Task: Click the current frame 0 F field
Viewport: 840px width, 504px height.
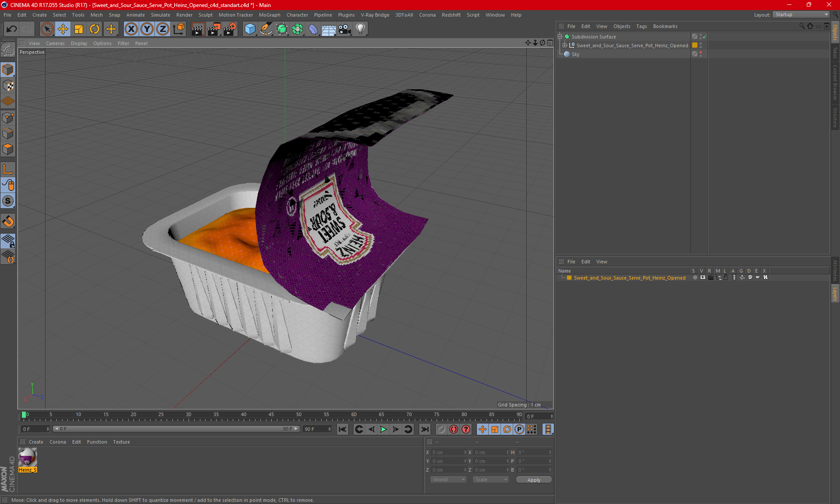Action: (35, 429)
